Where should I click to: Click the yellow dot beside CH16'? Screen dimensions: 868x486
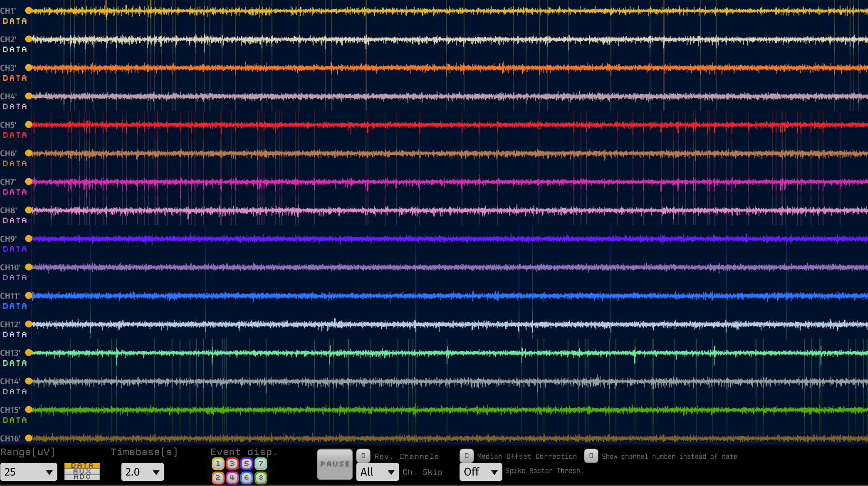click(x=28, y=438)
